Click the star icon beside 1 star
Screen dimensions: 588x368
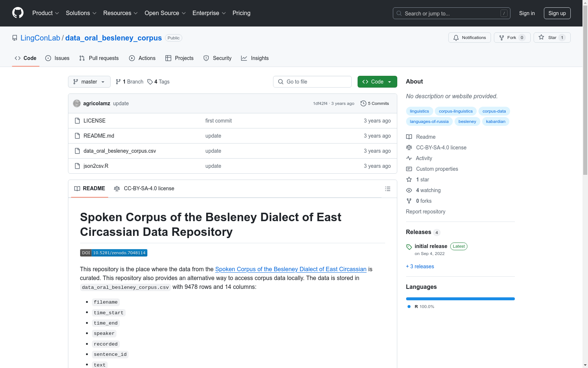coord(409,180)
